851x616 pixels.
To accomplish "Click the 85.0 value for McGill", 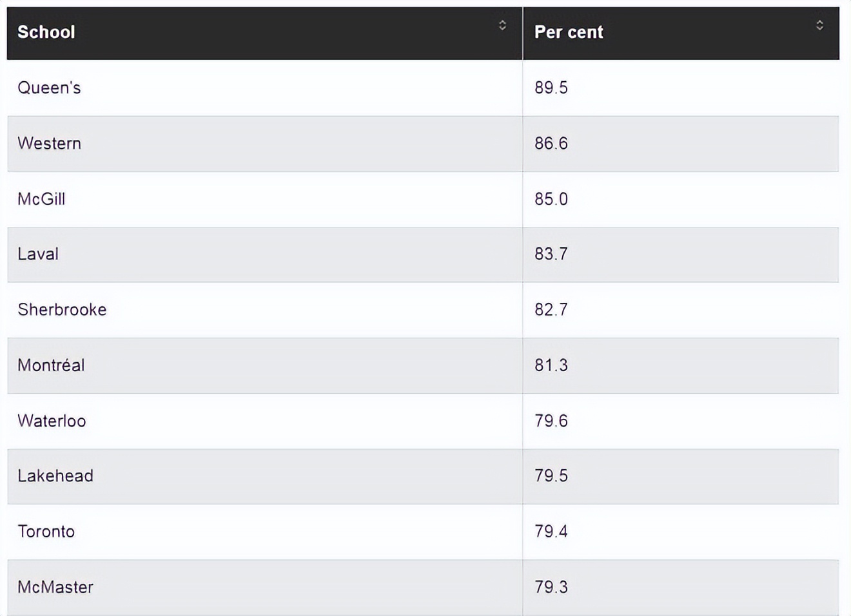I will 551,199.
